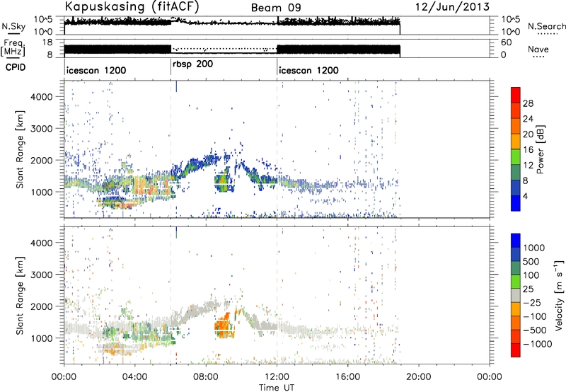This screenshot has height=392, width=566.
Task: Click the blue bottom of the Power color bar
Action: tap(516, 203)
